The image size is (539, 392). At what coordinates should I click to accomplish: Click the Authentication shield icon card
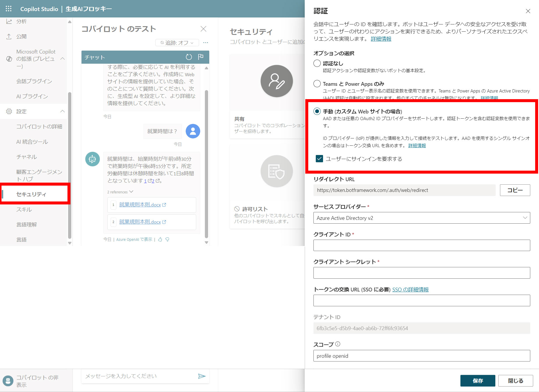pos(276,171)
